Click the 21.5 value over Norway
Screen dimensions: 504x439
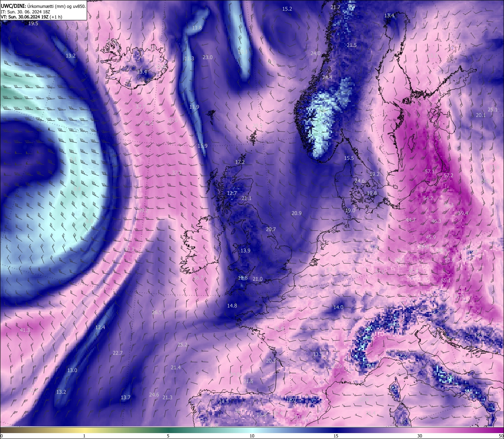click(352, 45)
